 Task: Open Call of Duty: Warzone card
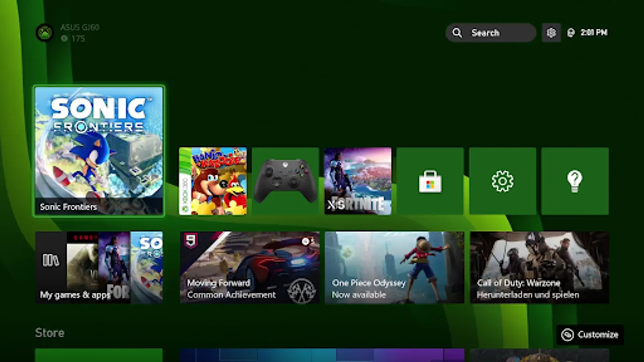click(x=539, y=267)
